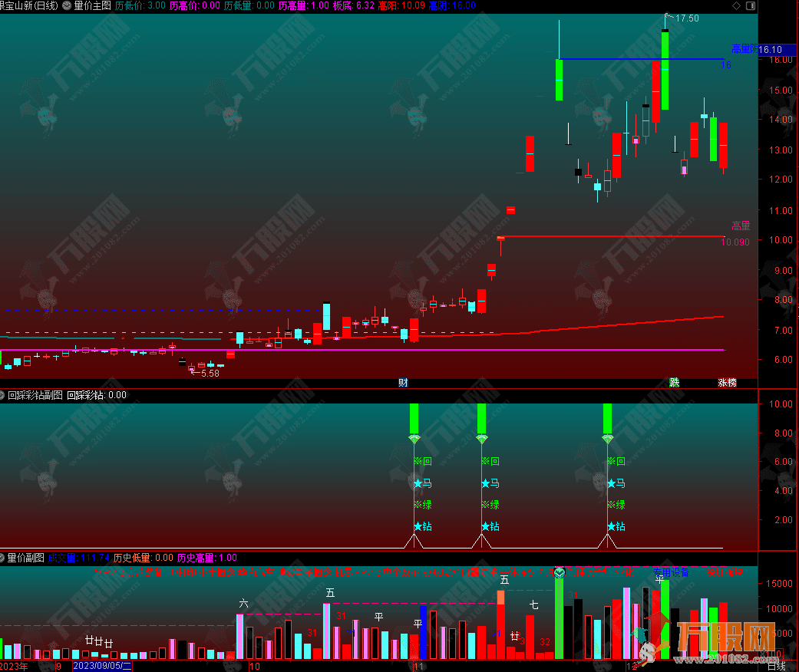Screen dimensions: 799x672
Task: Click the 历史低量: 0.00 readout
Action: click(144, 558)
